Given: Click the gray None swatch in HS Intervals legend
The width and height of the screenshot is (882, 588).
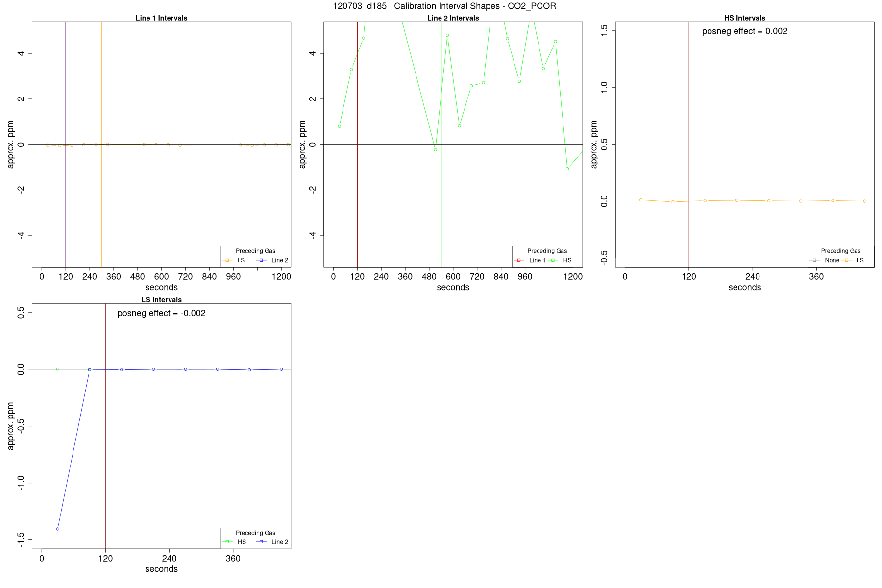Looking at the screenshot, I should 814,260.
